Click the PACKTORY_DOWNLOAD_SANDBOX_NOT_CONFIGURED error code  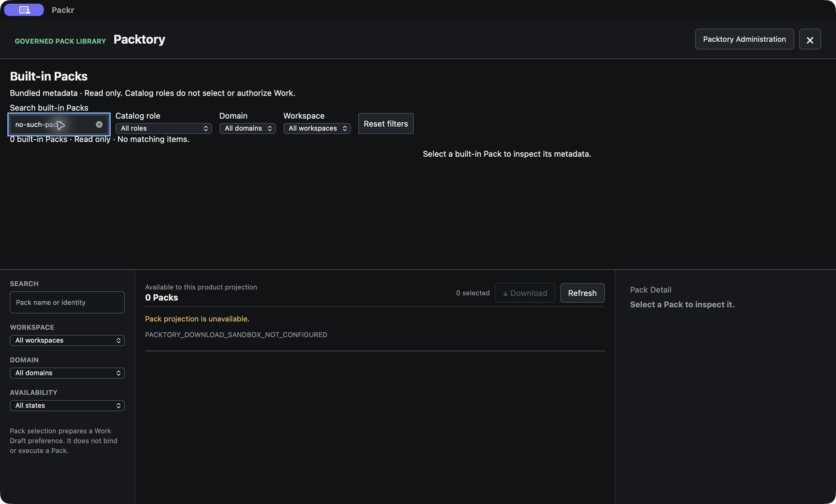coord(236,335)
